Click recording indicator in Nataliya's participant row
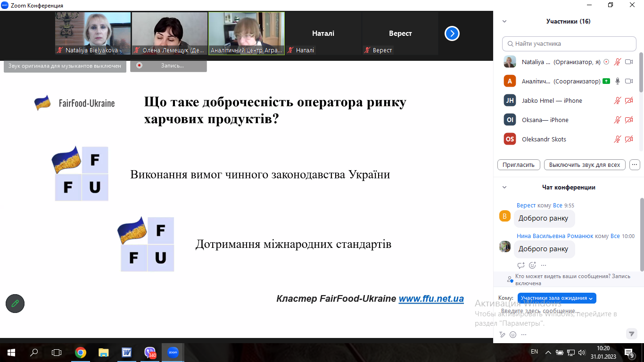 coord(606,62)
